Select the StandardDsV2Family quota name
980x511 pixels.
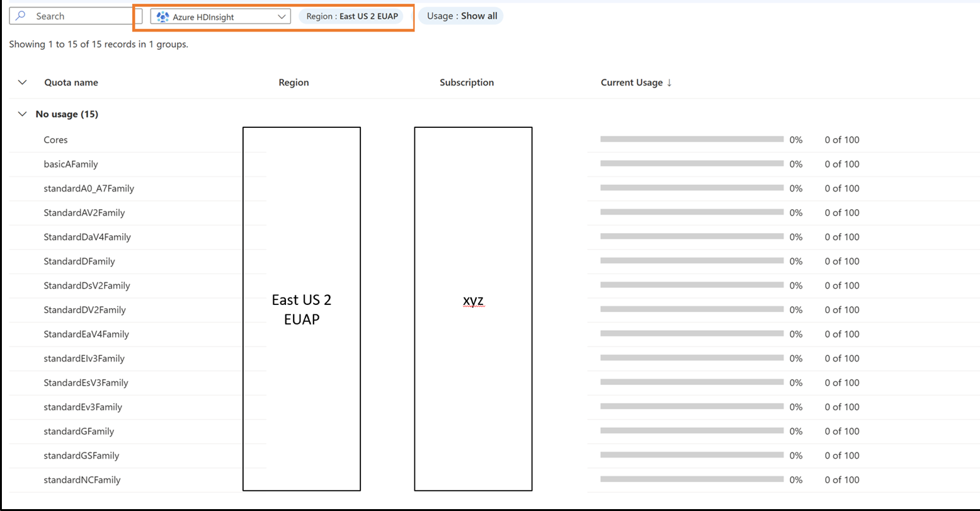[x=86, y=285]
